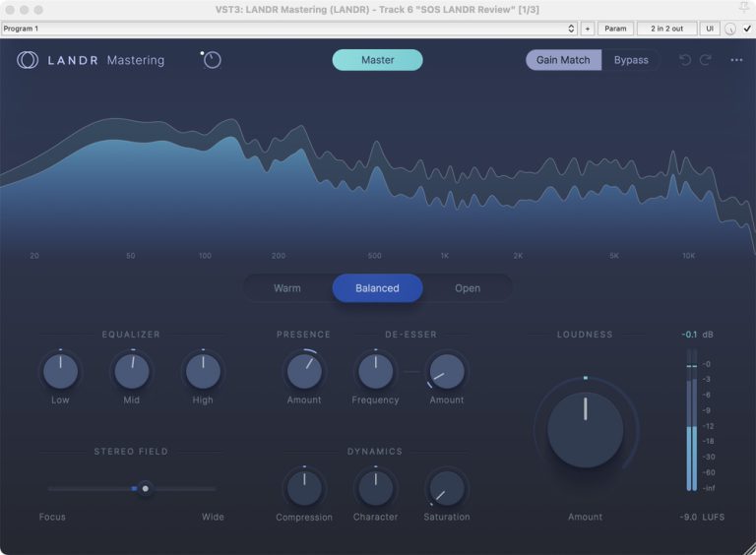Click the EQUALIZER section heading
756x555 pixels.
[x=131, y=335]
